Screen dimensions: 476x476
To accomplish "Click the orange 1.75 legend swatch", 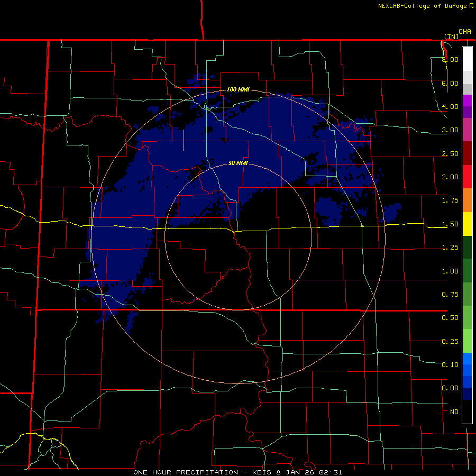I will pos(467,200).
